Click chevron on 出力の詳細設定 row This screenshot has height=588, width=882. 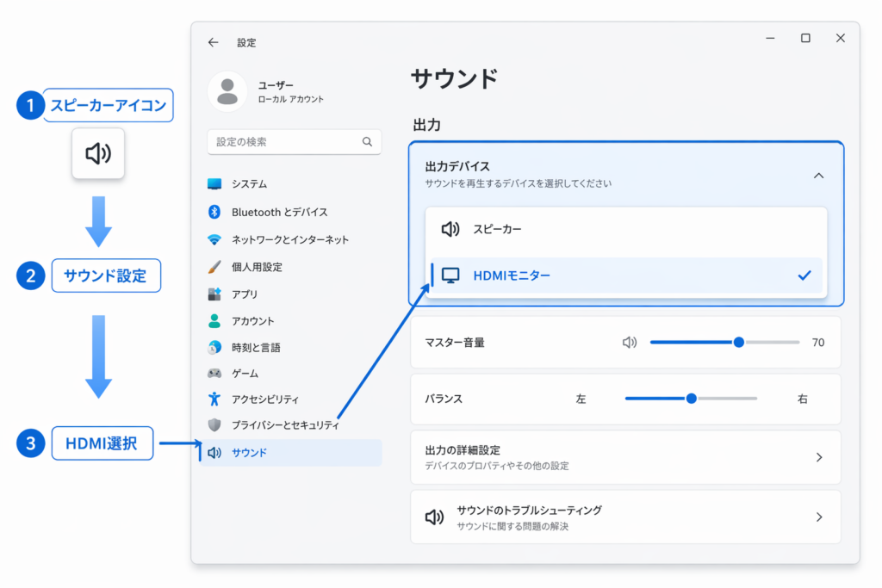click(819, 458)
